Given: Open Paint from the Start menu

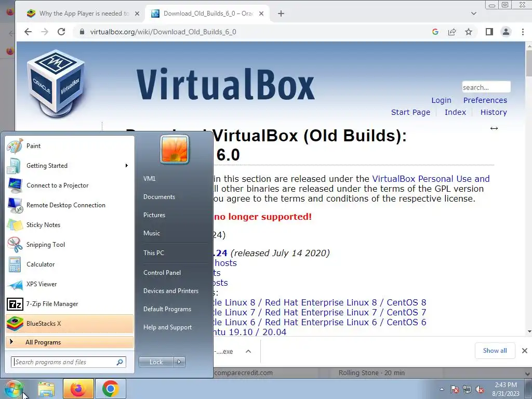Looking at the screenshot, I should click(69, 146).
